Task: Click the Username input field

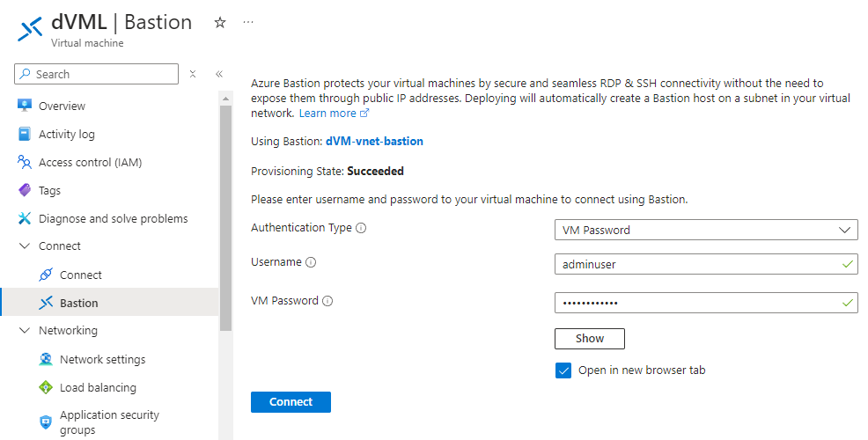Action: point(695,263)
